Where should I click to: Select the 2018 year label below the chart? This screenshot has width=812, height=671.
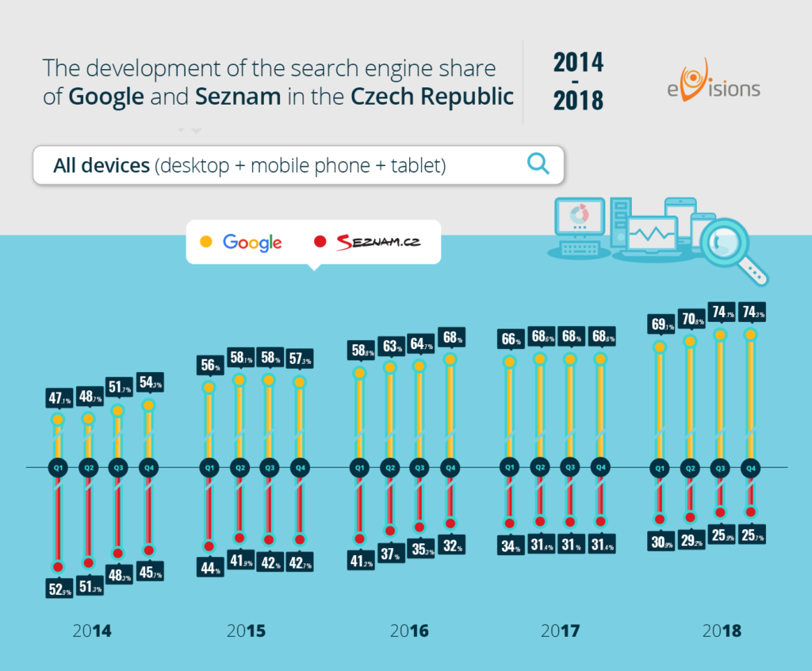(722, 631)
